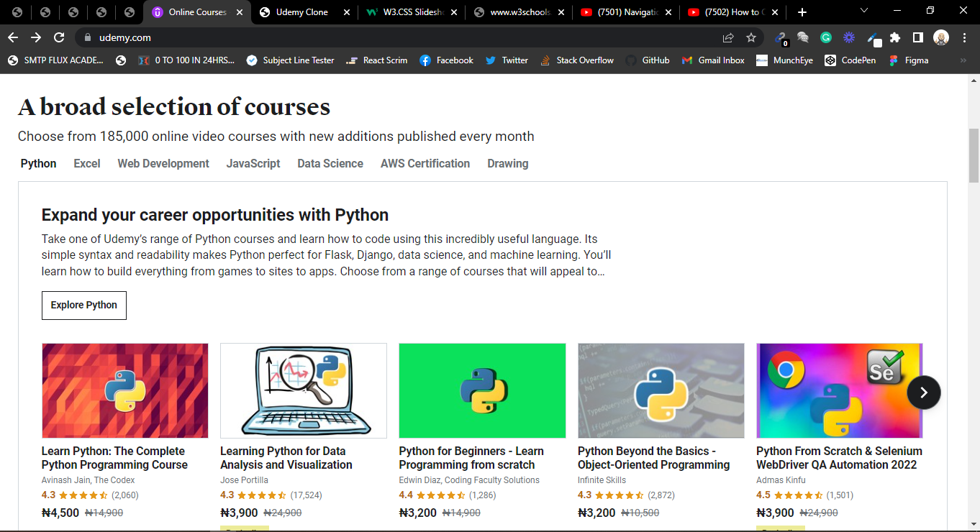This screenshot has width=980, height=532.
Task: Click the Python for Beginners course thumbnail
Action: pos(482,390)
